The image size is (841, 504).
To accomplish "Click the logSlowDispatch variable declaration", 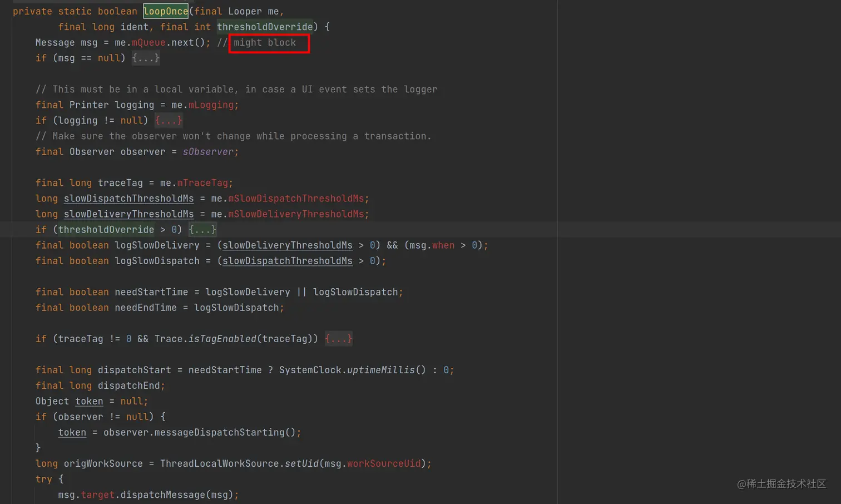I will pos(157,260).
